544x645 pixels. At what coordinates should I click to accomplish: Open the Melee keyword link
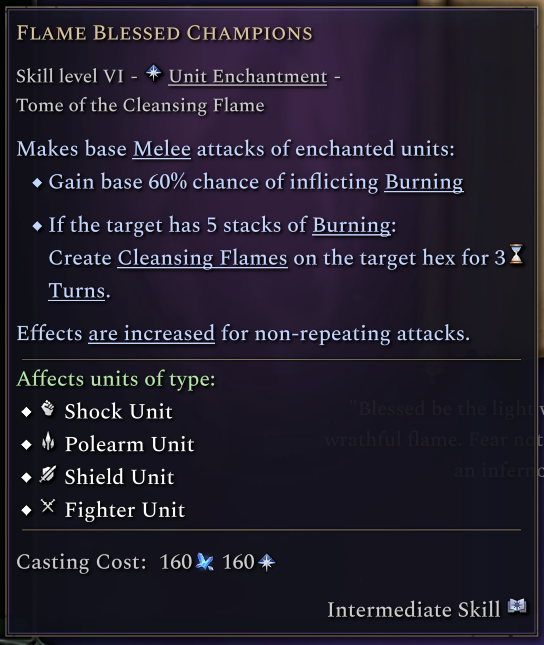coord(162,148)
